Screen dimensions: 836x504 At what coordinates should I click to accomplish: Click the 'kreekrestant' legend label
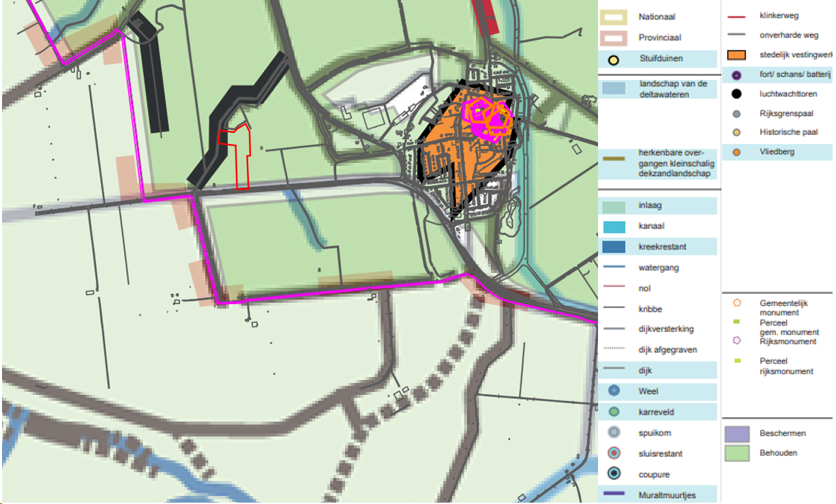[662, 247]
